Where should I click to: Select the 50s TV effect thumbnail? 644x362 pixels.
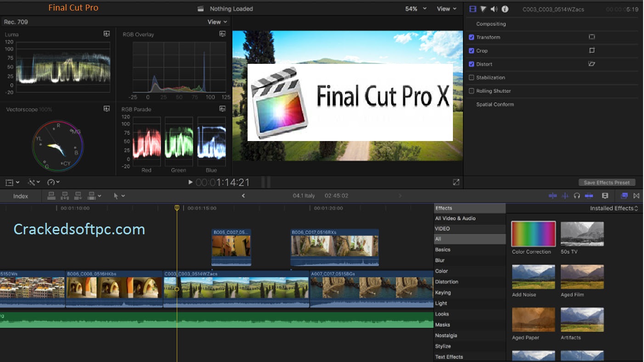(x=582, y=234)
